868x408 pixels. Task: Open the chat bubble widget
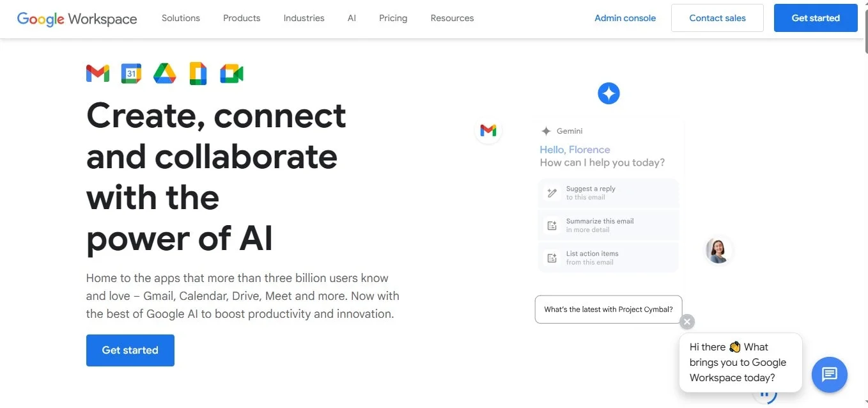coord(829,375)
